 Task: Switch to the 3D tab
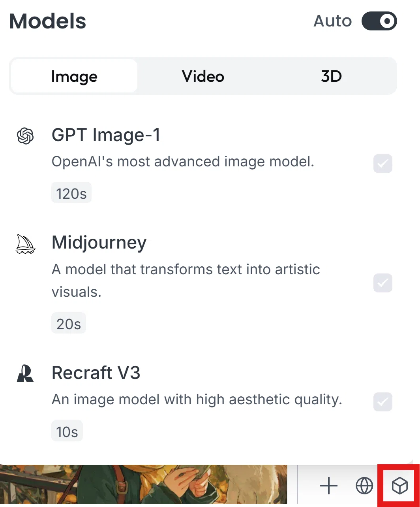coord(331,76)
